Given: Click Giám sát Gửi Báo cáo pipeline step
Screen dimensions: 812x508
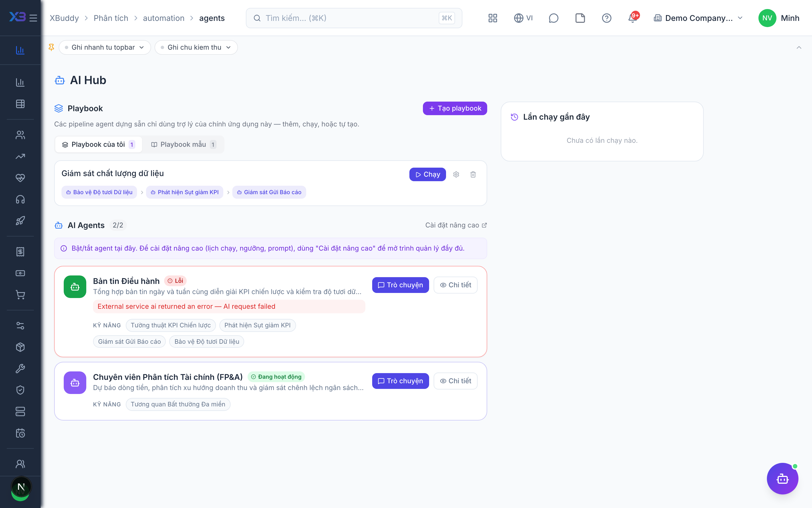Looking at the screenshot, I should (269, 192).
